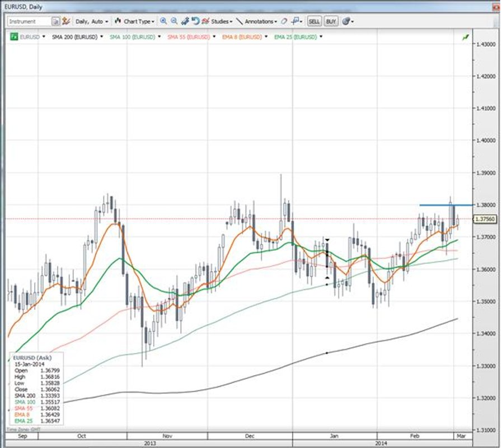The height and width of the screenshot is (448, 502).
Task: Click the zoom in magnifier icon
Action: [x=163, y=21]
